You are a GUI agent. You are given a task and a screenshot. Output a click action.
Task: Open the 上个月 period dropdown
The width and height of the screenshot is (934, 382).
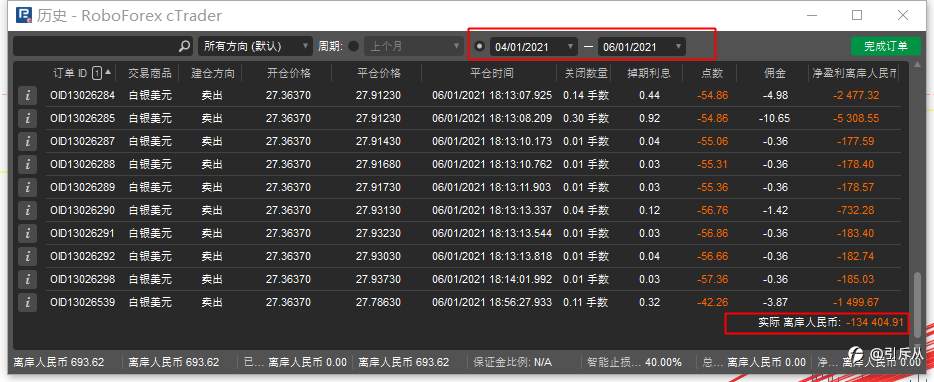tap(414, 46)
